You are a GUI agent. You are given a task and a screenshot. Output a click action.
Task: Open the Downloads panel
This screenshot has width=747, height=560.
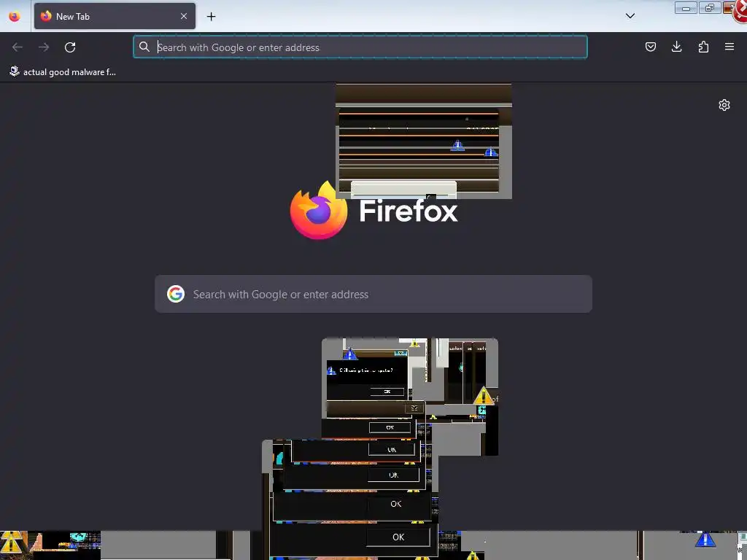click(x=676, y=47)
